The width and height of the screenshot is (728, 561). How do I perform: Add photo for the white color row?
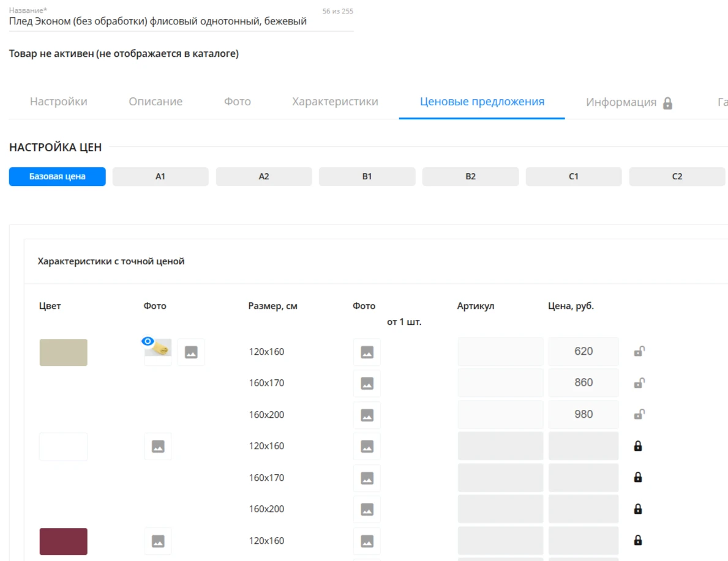158,447
